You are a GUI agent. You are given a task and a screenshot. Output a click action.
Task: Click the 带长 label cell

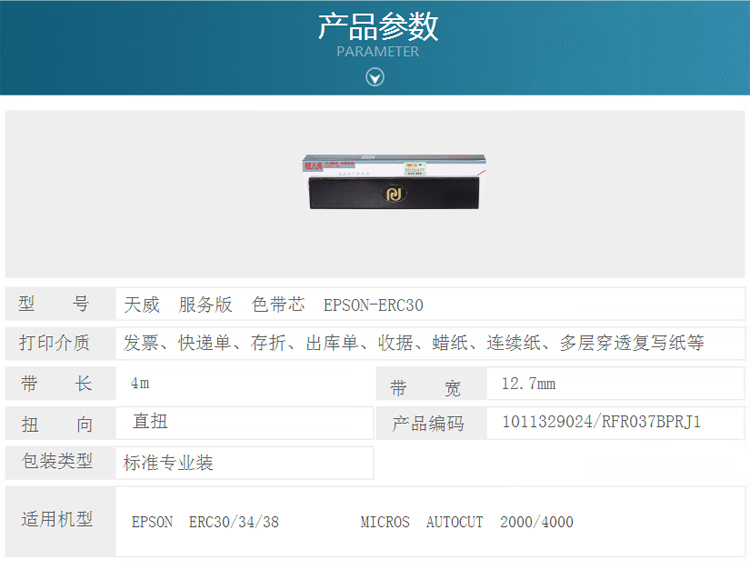(x=60, y=383)
